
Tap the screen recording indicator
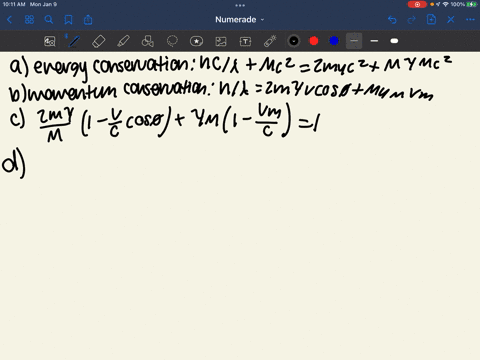(x=417, y=4)
